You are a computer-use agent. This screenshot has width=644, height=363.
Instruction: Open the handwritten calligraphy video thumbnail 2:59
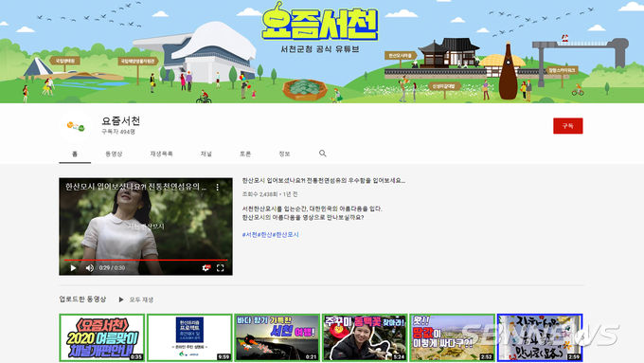pos(540,337)
